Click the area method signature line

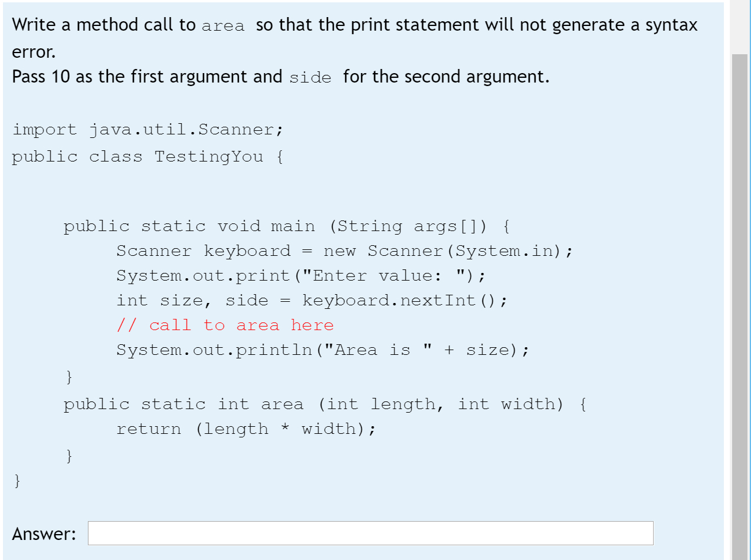point(324,404)
